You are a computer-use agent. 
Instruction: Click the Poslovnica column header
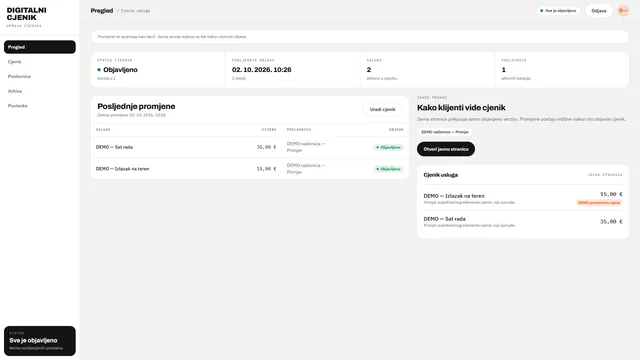click(x=299, y=129)
